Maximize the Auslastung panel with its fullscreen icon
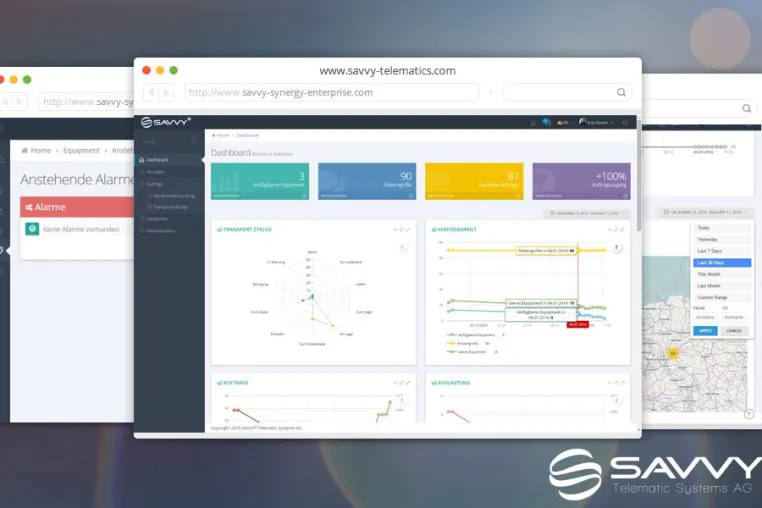Screen dimensions: 762x508 pyautogui.click(x=623, y=383)
